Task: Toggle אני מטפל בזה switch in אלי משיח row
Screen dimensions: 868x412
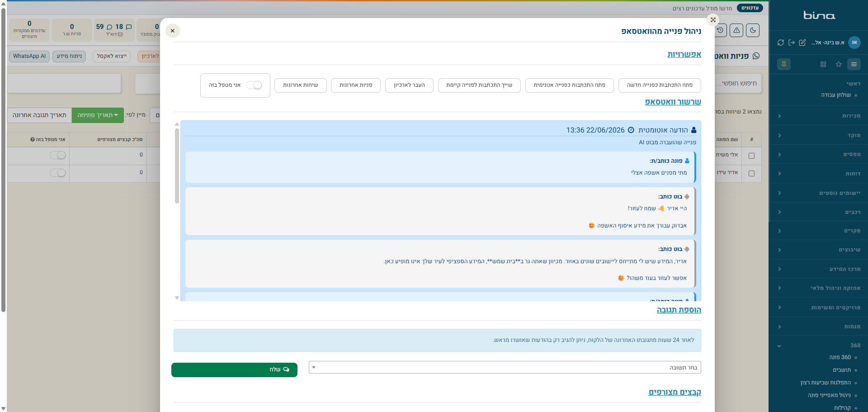Action: pos(58,155)
